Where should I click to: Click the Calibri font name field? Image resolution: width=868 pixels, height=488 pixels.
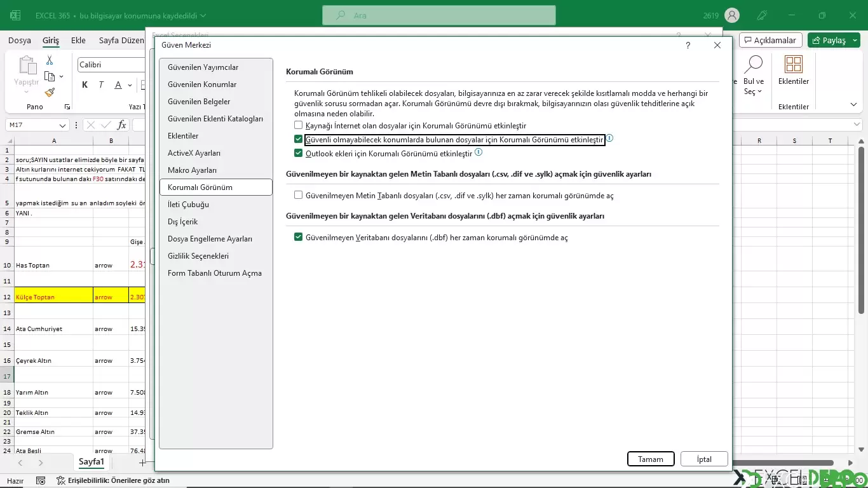(x=112, y=65)
